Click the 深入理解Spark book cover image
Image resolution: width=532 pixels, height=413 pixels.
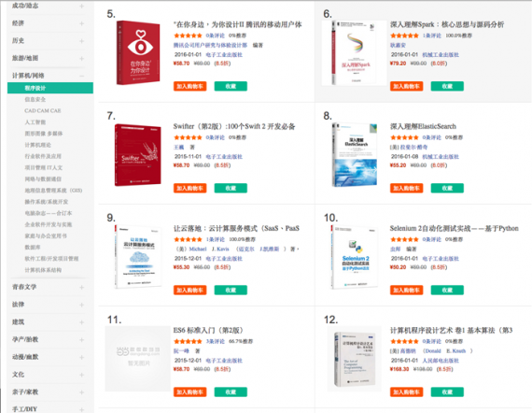pos(355,52)
